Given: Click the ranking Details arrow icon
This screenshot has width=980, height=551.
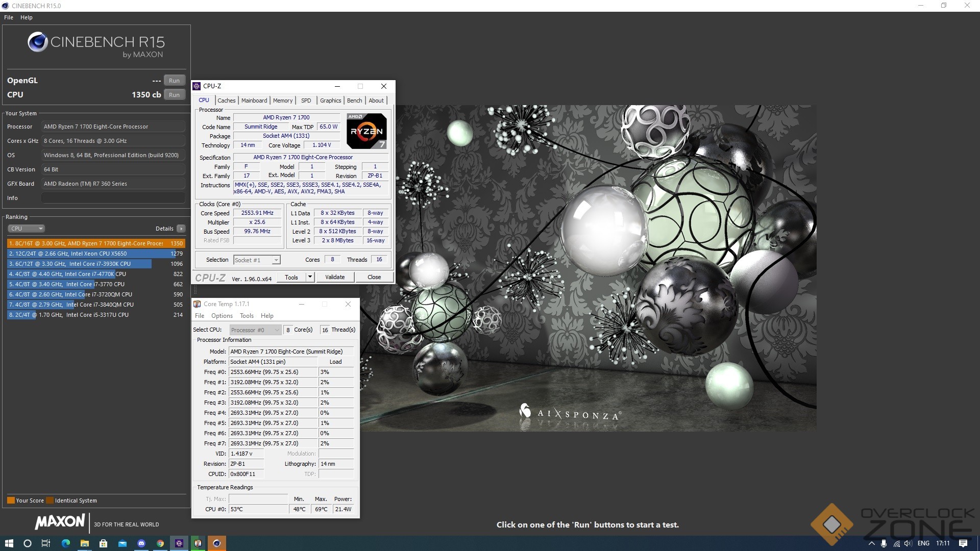Looking at the screenshot, I should [181, 229].
